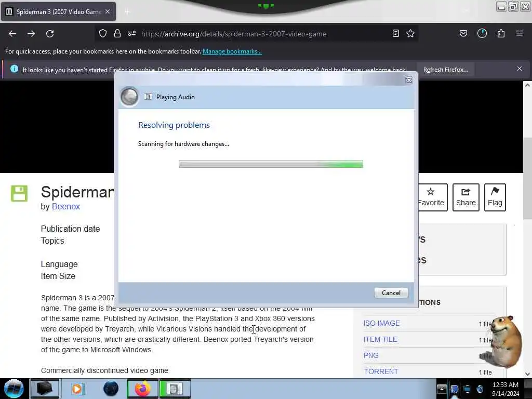This screenshot has width=532, height=399.
Task: Open a new tab with plus button
Action: (x=127, y=12)
